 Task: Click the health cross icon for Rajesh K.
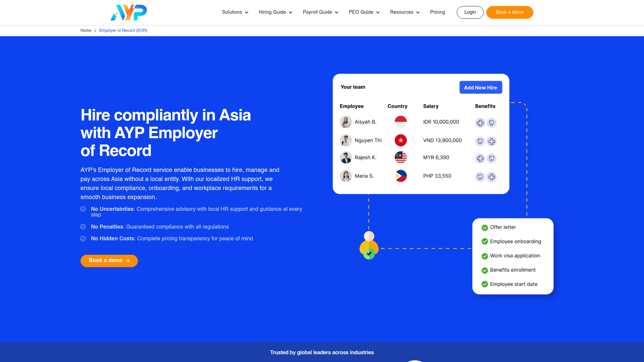coord(481,158)
